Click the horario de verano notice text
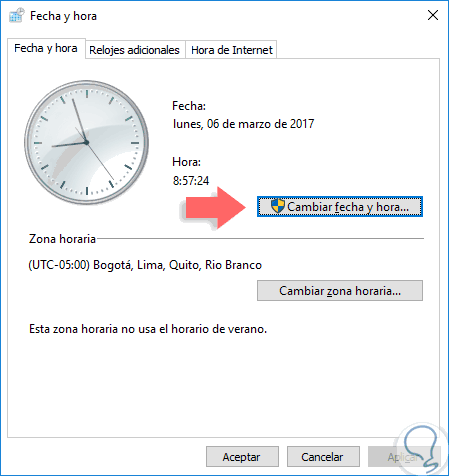Image resolution: width=449 pixels, height=476 pixels. (x=148, y=329)
